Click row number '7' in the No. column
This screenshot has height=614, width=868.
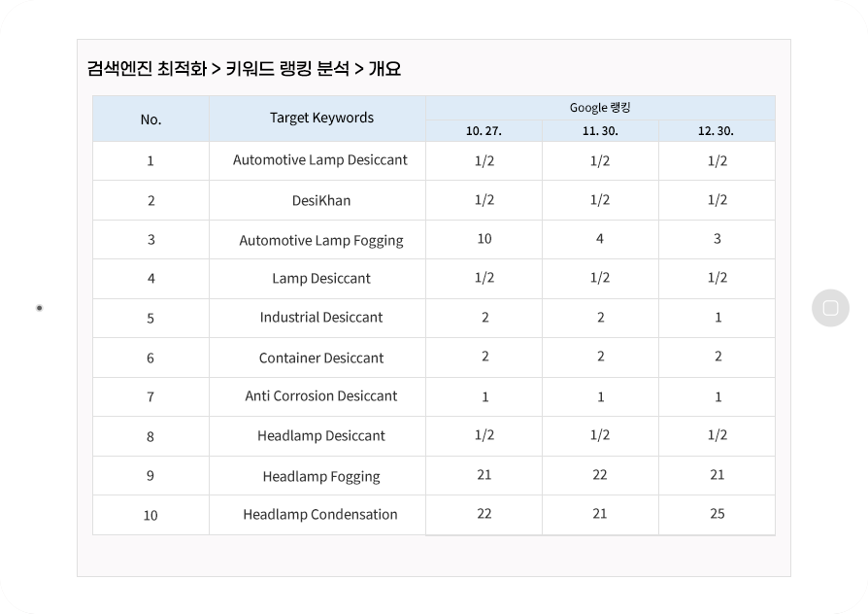pos(150,397)
